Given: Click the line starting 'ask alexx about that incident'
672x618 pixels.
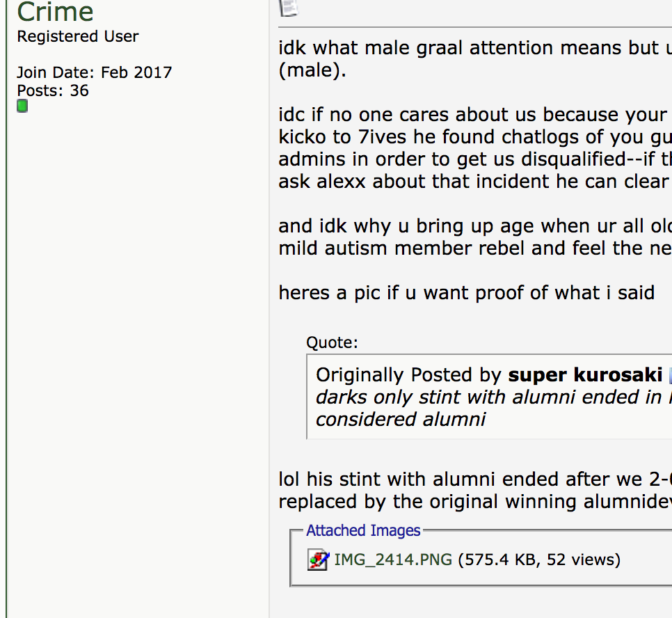Looking at the screenshot, I should point(474,182).
